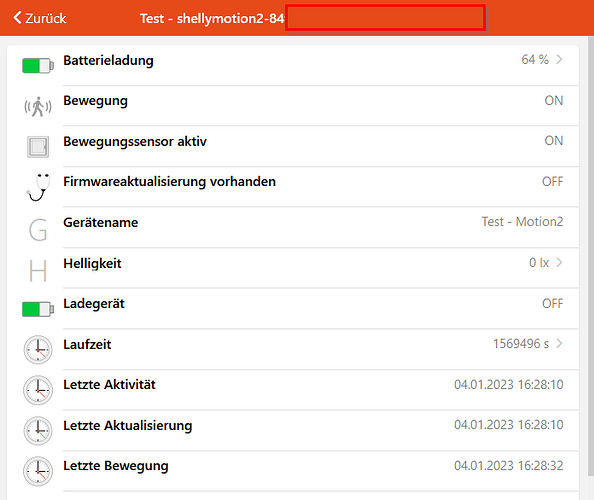Click the H letter icon for Helligkeit
594x500 pixels.
38,270
